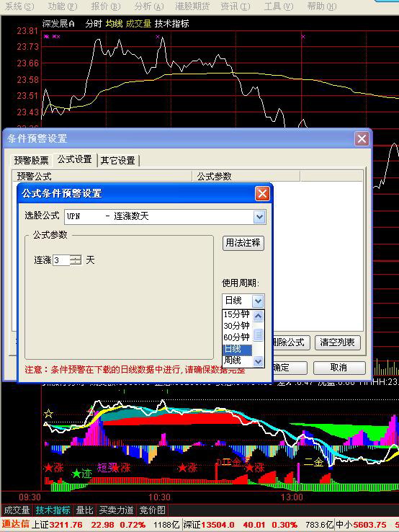Switch to the 其它设置 tab
The image size is (399, 532).
[118, 160]
